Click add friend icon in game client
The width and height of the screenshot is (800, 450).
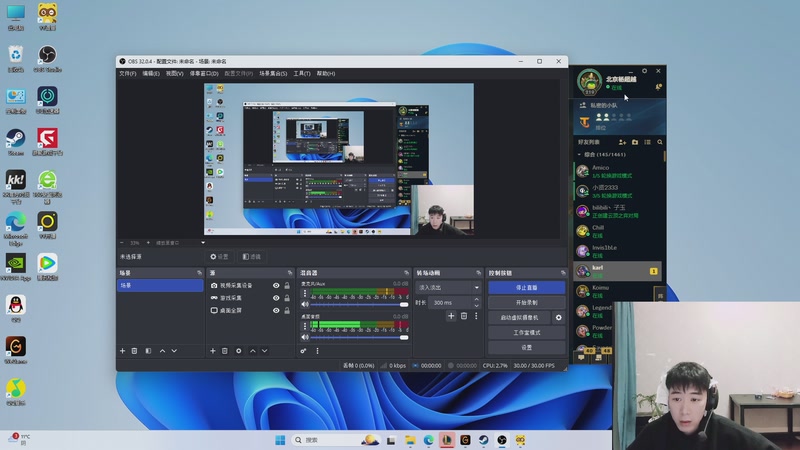coord(622,142)
